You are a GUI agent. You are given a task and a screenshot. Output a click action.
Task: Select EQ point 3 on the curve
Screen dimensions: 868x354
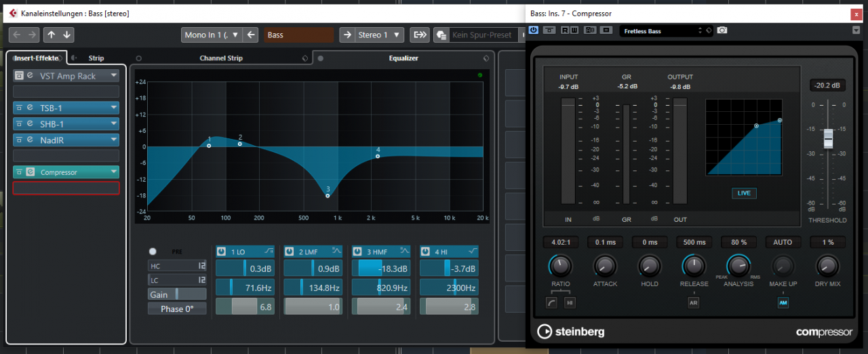(x=328, y=195)
